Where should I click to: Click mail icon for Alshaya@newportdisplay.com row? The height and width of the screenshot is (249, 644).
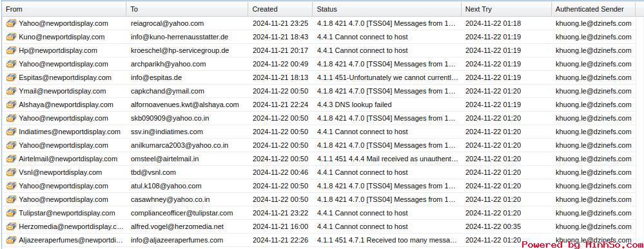point(11,105)
